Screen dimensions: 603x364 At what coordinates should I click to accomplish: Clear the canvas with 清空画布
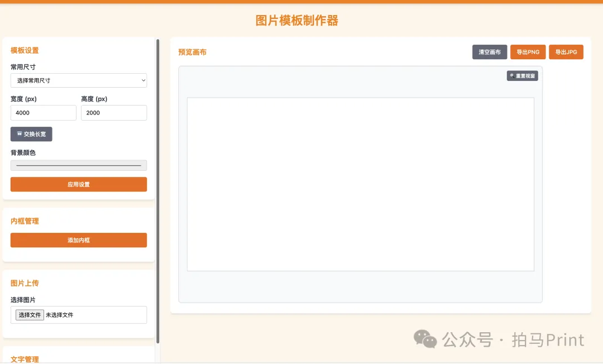click(x=490, y=52)
